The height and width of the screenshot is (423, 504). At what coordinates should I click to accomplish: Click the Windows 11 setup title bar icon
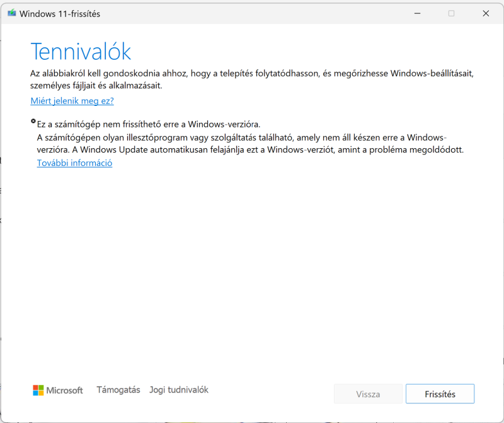12,13
